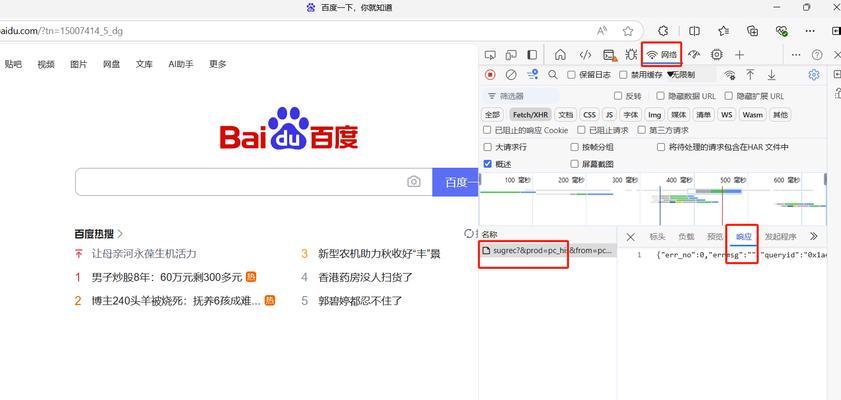This screenshot has width=841, height=400.
Task: Open the DevTools inspect element picker
Action: coord(490,55)
